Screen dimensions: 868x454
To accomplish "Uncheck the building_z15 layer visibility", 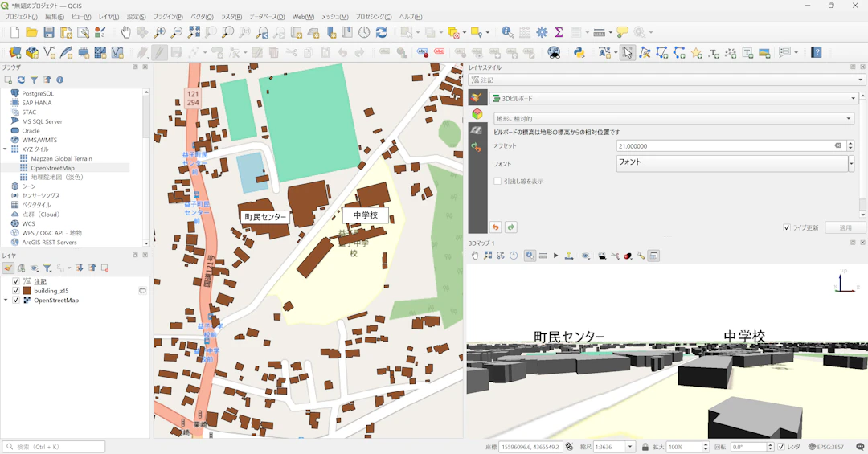I will click(x=15, y=291).
